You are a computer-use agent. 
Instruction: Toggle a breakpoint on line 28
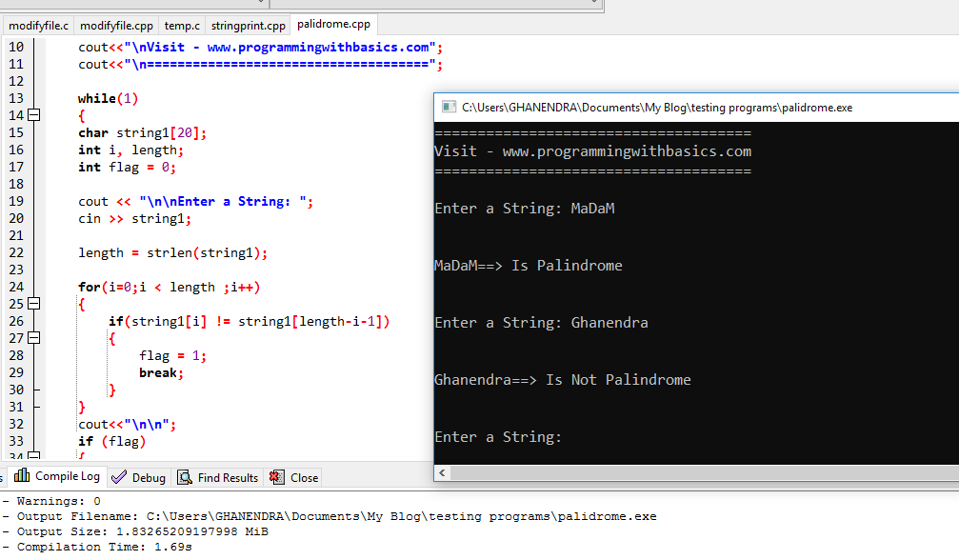tap(15, 355)
